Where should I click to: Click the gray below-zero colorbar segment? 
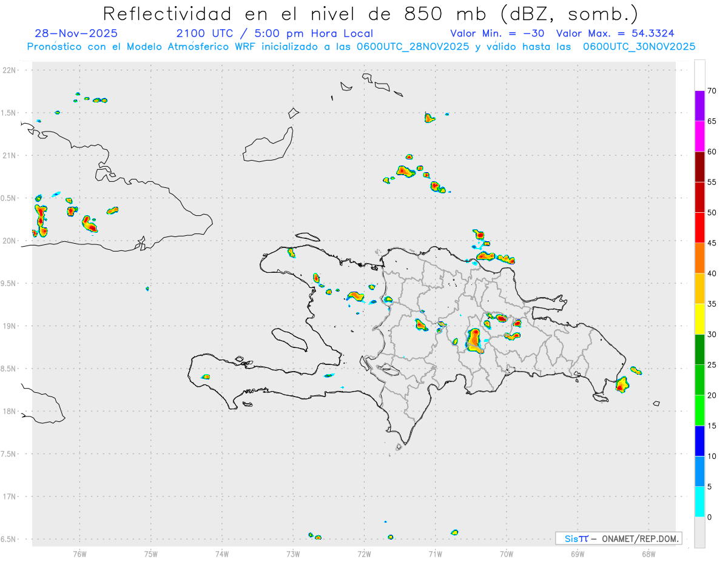699,532
